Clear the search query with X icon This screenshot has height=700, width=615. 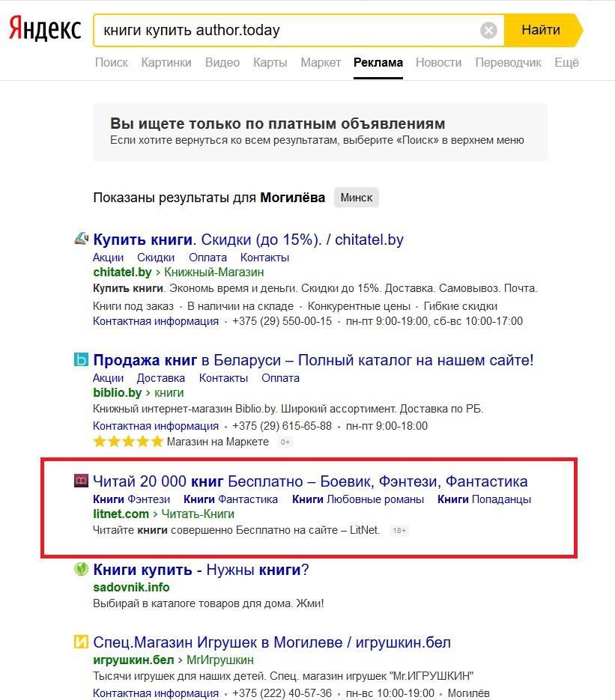coord(488,31)
